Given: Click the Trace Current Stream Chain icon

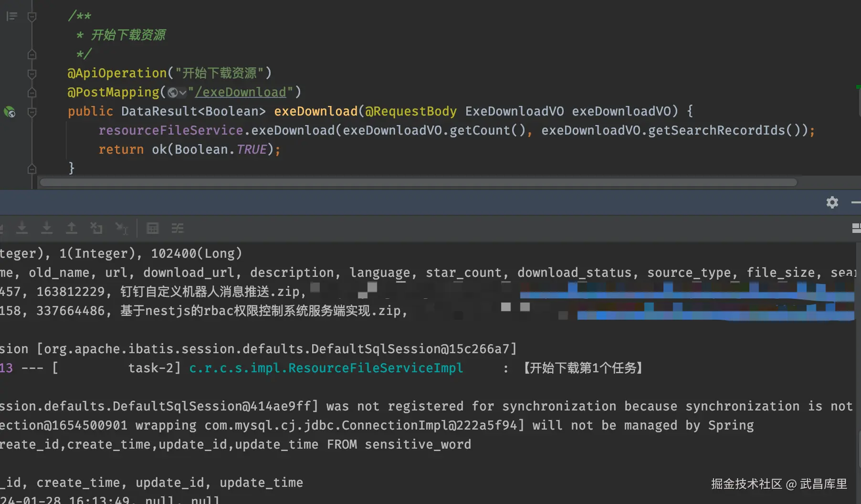Looking at the screenshot, I should click(x=178, y=228).
